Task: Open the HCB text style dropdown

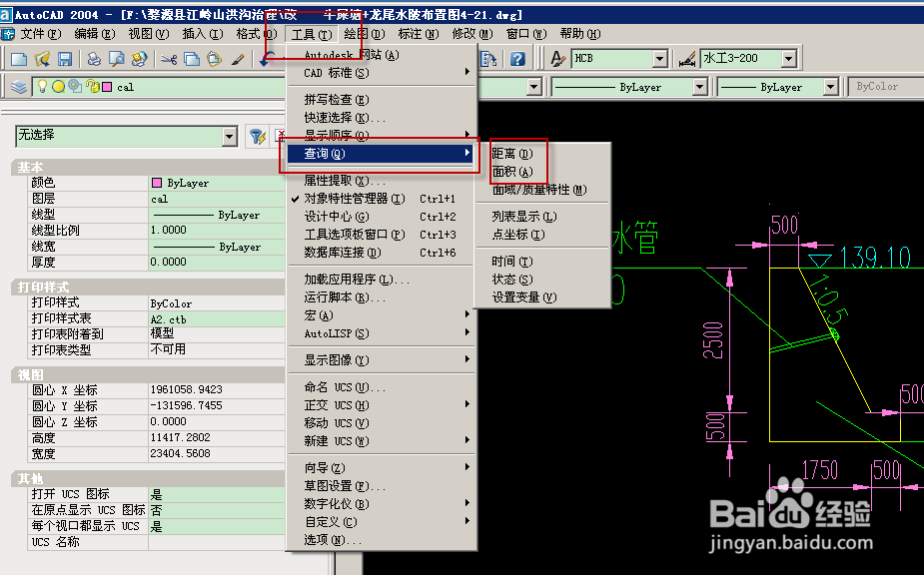Action: (x=660, y=58)
